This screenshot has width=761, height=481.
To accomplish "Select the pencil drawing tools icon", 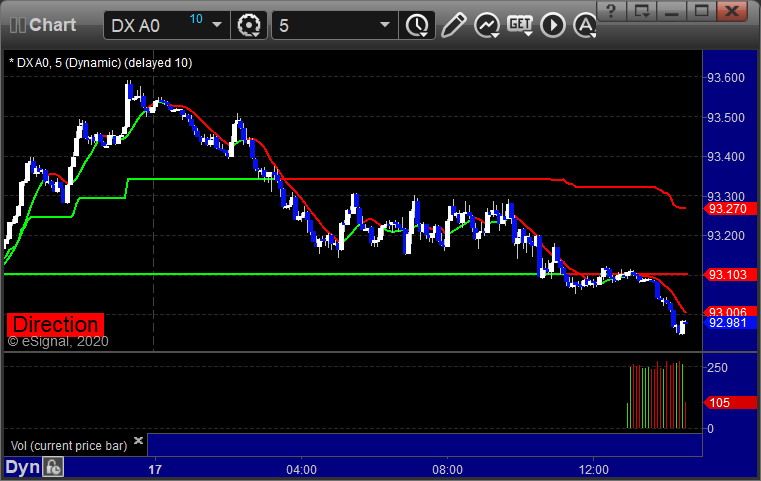I will pyautogui.click(x=453, y=25).
